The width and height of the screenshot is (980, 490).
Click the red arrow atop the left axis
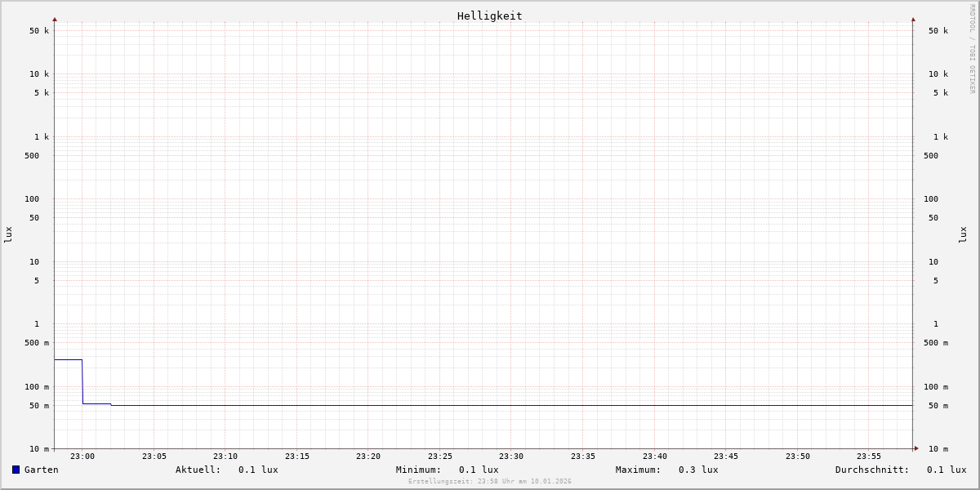pos(55,19)
